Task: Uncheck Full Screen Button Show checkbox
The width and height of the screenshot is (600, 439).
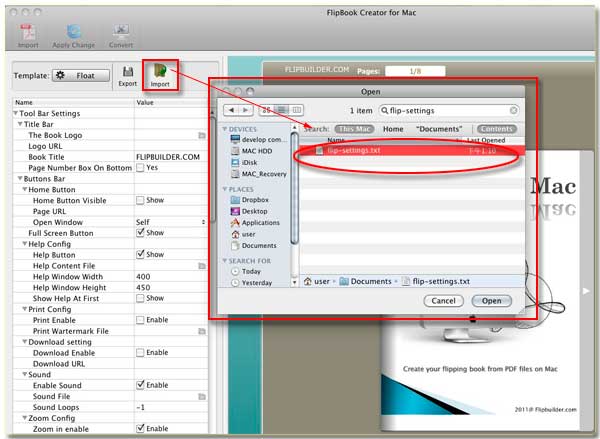Action: coord(140,233)
